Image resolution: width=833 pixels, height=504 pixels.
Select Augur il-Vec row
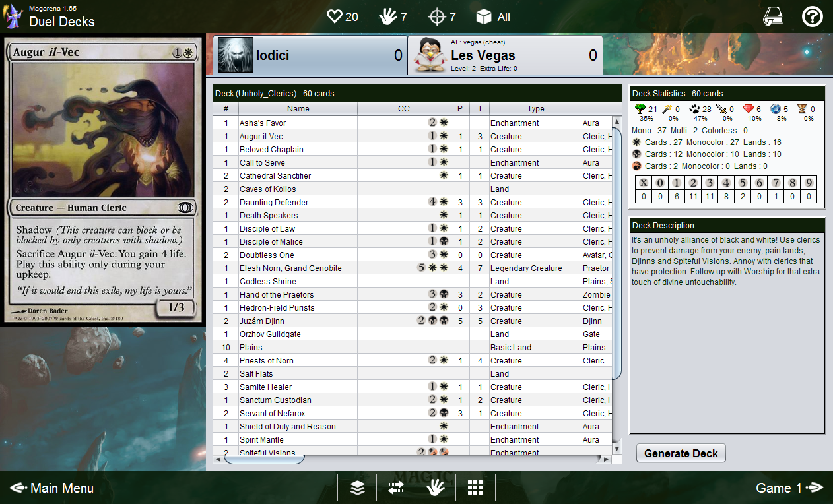pyautogui.click(x=413, y=136)
